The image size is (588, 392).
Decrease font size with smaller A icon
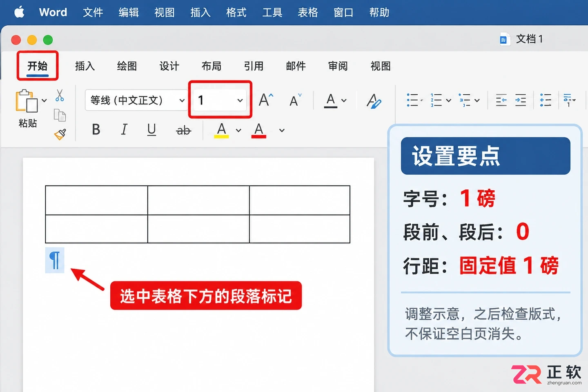[x=295, y=100]
